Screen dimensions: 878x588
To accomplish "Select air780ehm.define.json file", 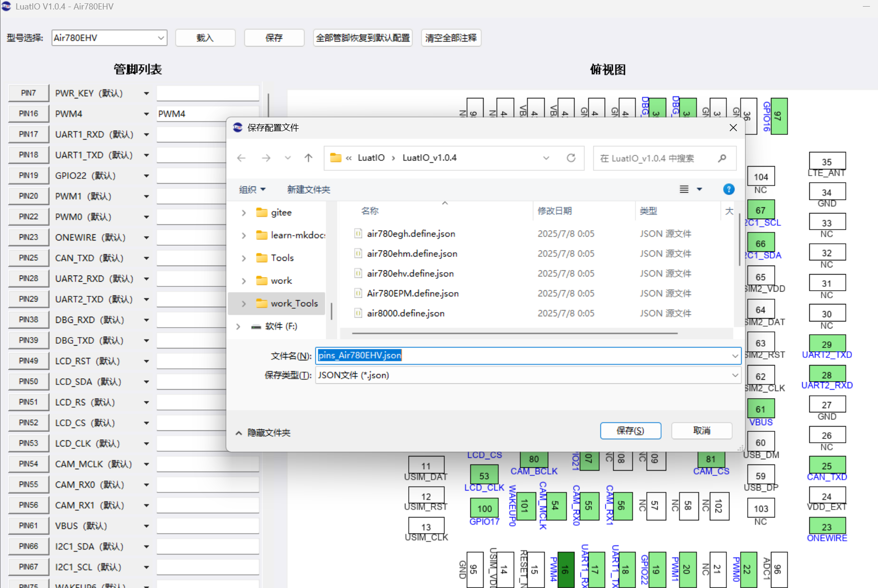I will 412,253.
